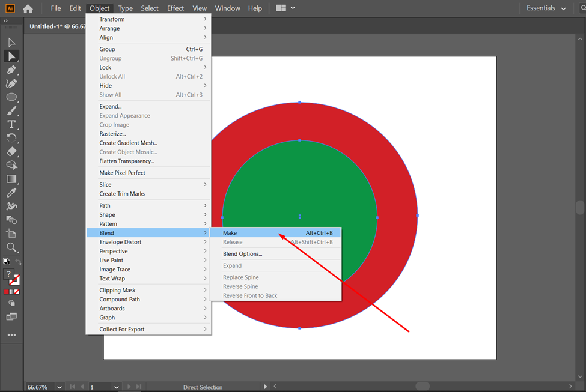Screen dimensions: 586x392
Task: Click the horizontal scrollbar thumb
Action: pyautogui.click(x=423, y=386)
